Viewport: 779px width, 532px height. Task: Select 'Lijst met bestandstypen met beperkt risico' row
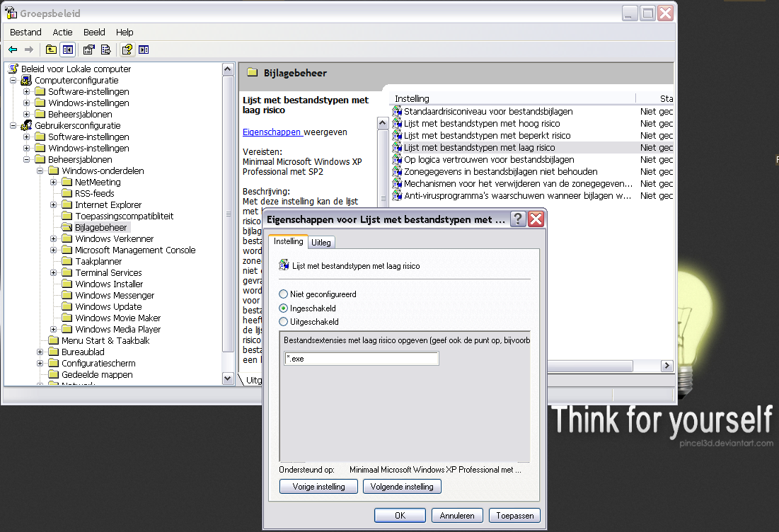pyautogui.click(x=532, y=136)
